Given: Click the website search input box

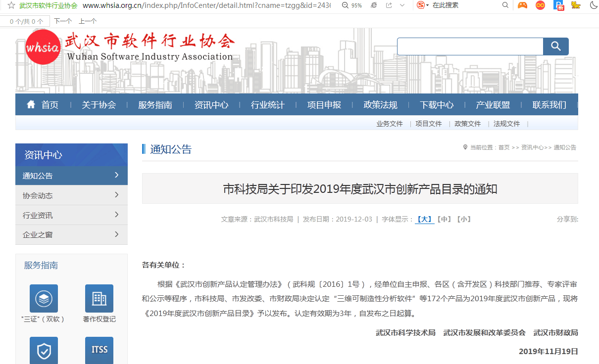Looking at the screenshot, I should click(x=470, y=46).
